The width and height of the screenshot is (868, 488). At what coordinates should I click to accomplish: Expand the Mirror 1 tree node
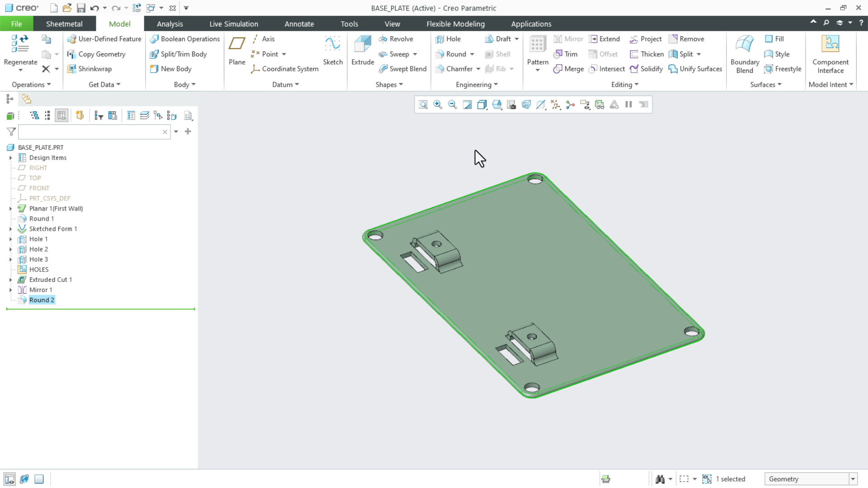pos(10,290)
